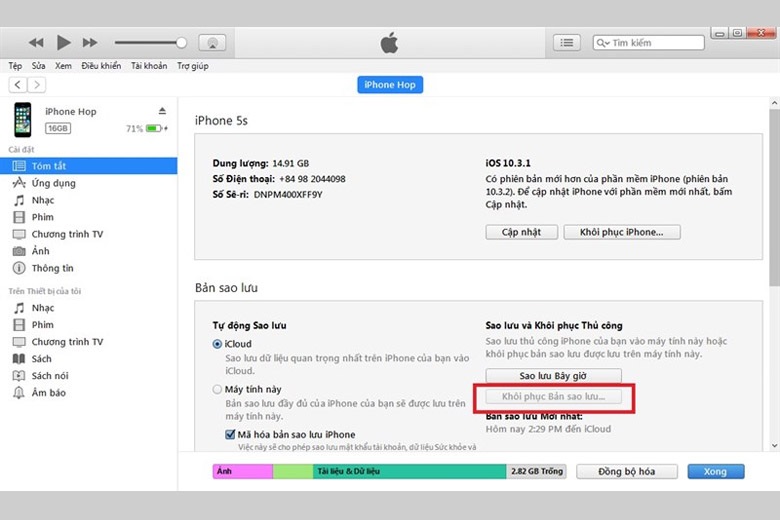The height and width of the screenshot is (520, 780).
Task: Select Ứng dụng in the sidebar
Action: (53, 183)
